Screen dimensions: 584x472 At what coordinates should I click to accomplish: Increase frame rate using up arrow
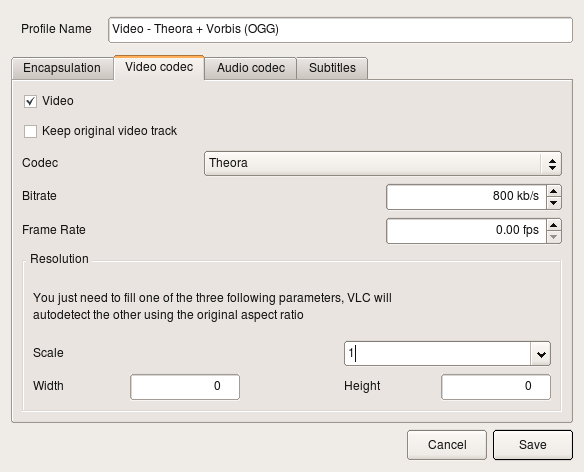click(554, 225)
